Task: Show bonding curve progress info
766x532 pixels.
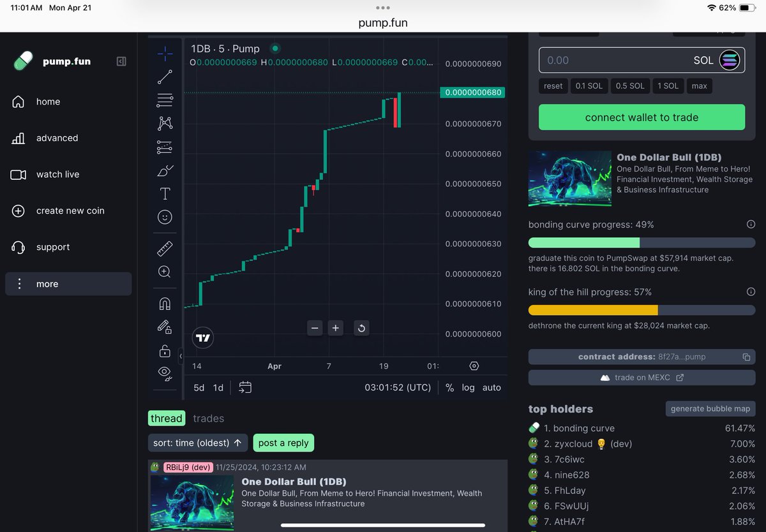Action: click(751, 225)
